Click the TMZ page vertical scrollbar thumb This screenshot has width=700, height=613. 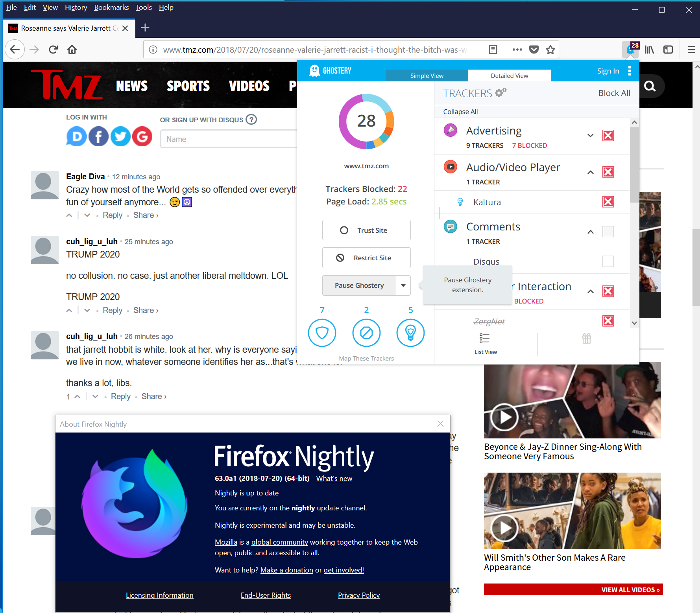point(696,267)
